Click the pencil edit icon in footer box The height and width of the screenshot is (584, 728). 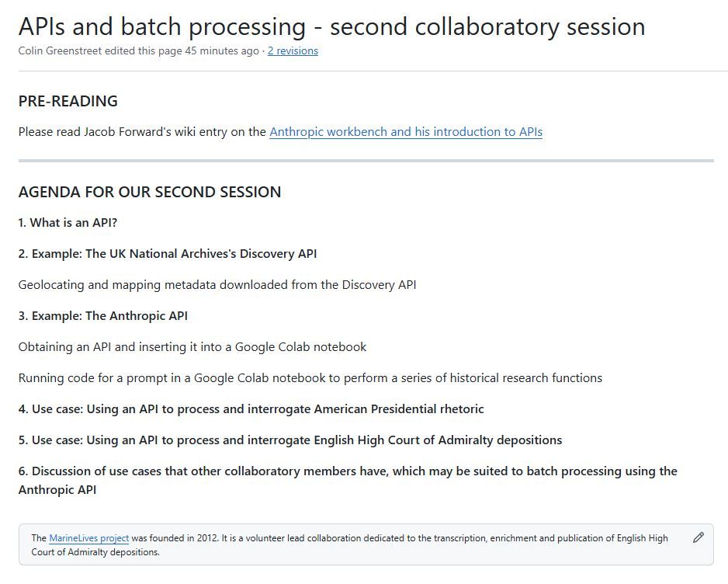699,537
